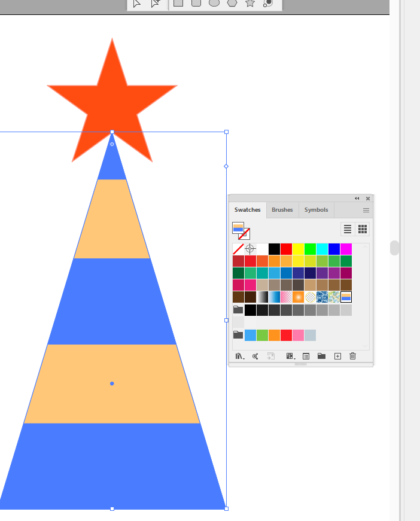Select the Rounded Rectangle tool
Image resolution: width=420 pixels, height=521 pixels.
(x=196, y=3)
